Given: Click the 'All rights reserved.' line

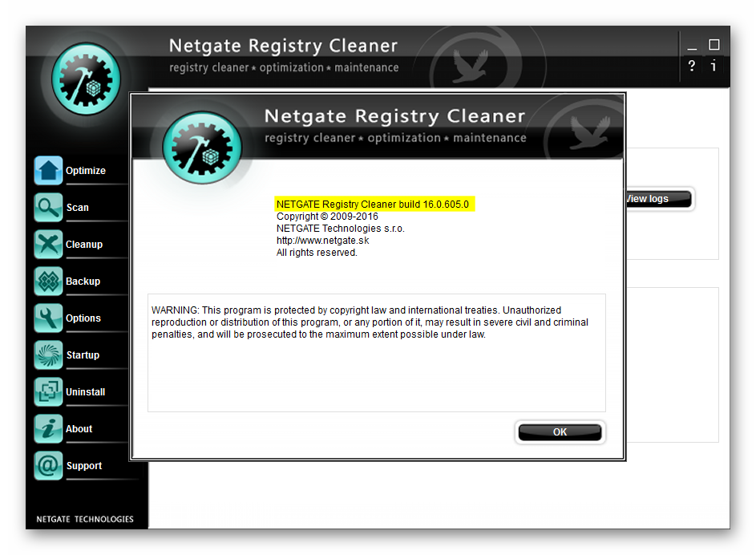Looking at the screenshot, I should pos(317,253).
